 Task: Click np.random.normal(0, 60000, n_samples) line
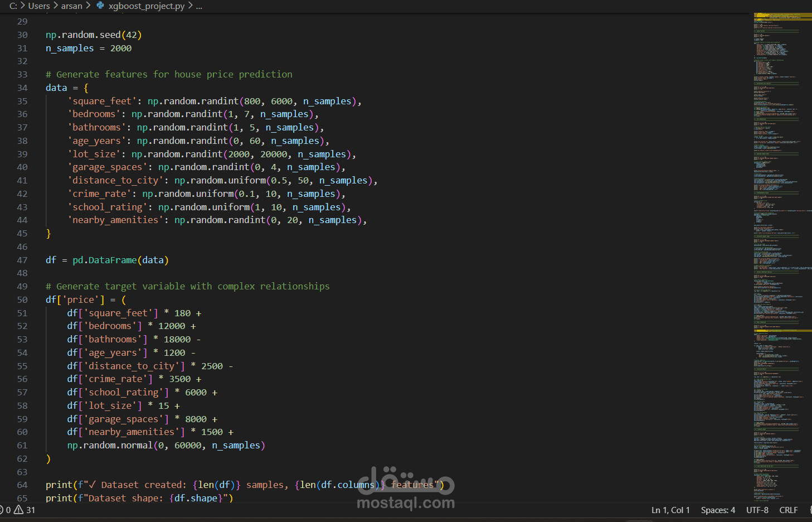166,445
